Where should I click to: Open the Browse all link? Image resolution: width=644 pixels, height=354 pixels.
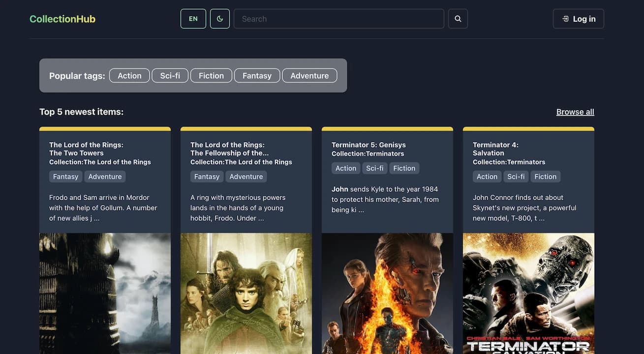[x=575, y=112]
